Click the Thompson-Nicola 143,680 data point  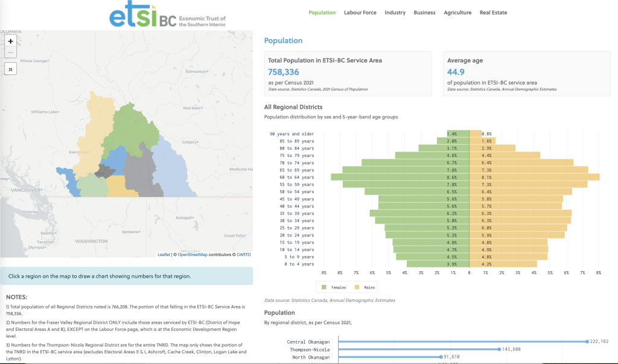499,350
